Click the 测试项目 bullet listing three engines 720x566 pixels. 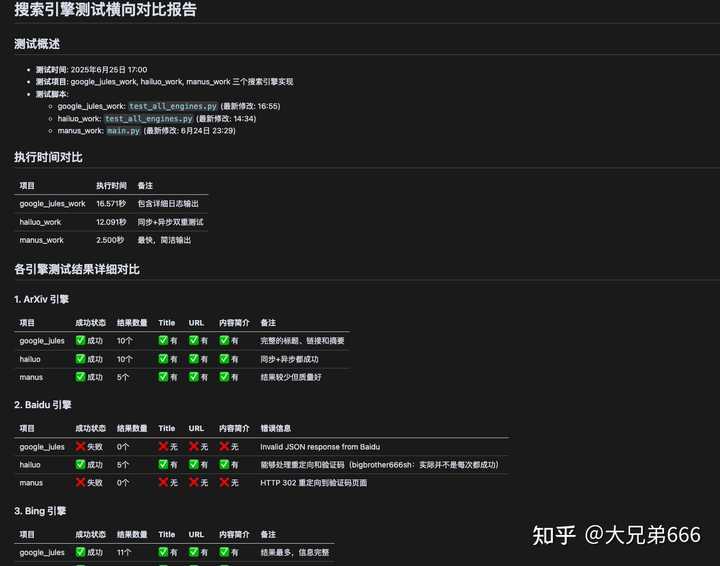pyautogui.click(x=165, y=82)
